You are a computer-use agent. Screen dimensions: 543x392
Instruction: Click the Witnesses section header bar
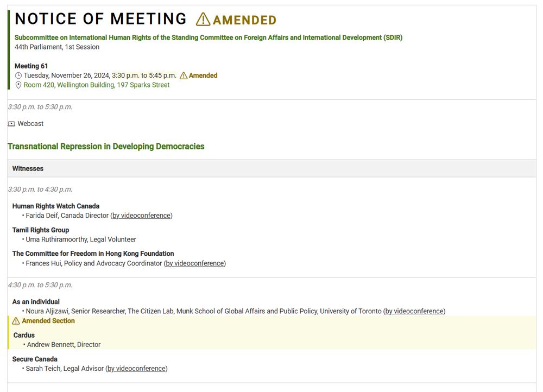pos(271,168)
